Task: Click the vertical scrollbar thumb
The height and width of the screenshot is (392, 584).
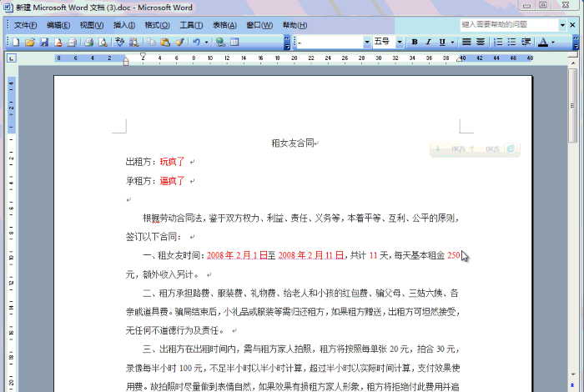Action: pos(572,105)
